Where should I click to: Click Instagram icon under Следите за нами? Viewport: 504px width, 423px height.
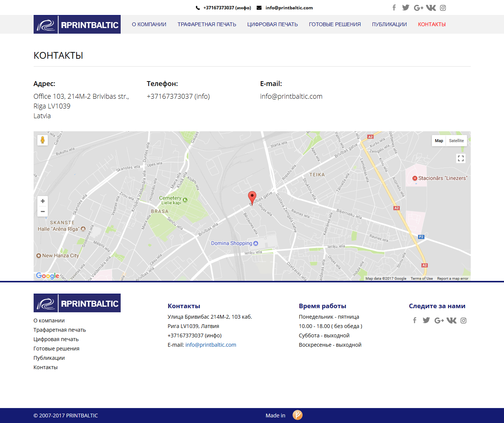click(x=463, y=321)
